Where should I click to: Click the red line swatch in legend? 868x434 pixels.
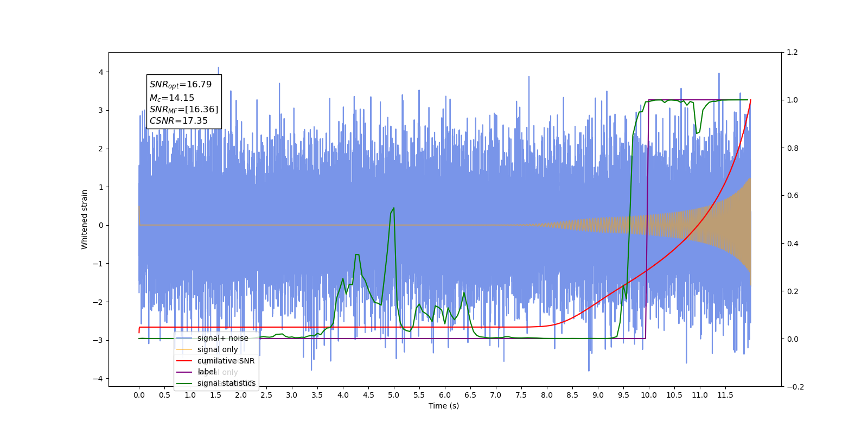coord(184,361)
